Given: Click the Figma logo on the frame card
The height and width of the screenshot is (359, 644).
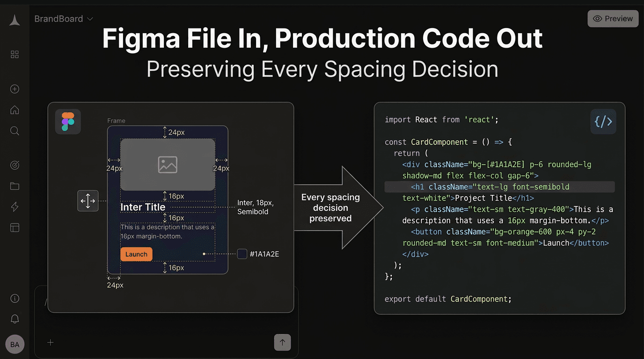Looking at the screenshot, I should [68, 121].
